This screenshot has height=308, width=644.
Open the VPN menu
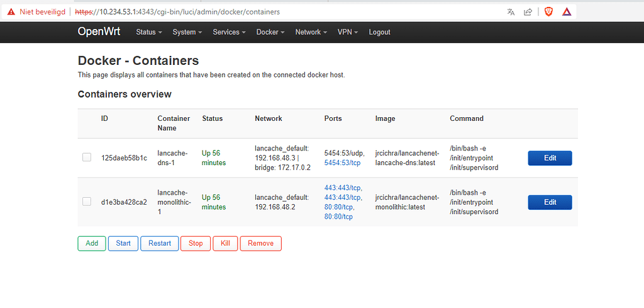click(x=348, y=32)
